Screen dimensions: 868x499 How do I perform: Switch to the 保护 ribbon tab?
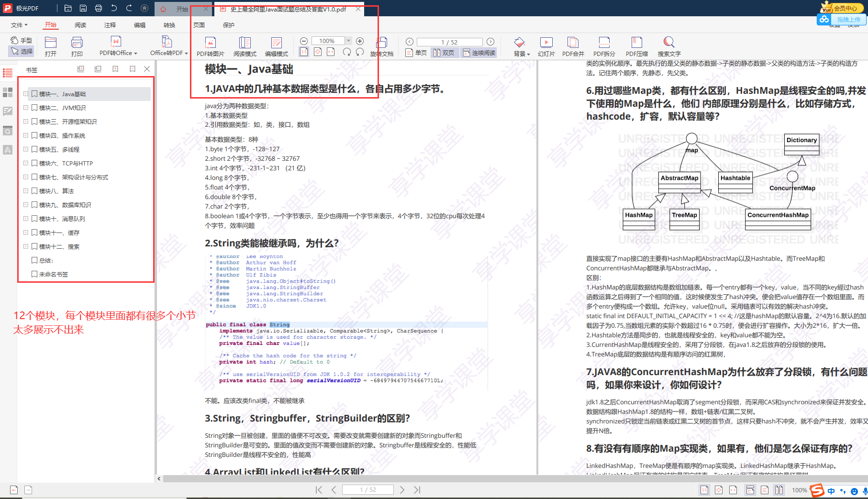[229, 25]
